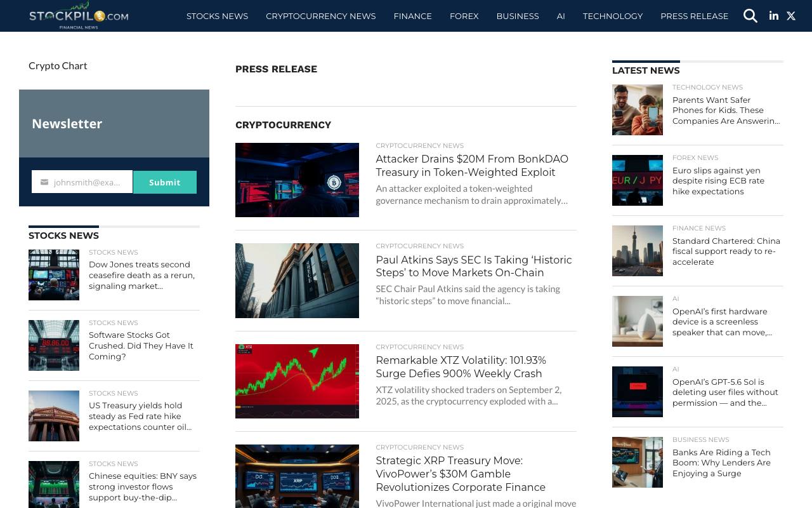The height and width of the screenshot is (508, 812).
Task: Submit the newsletter form
Action: [165, 182]
